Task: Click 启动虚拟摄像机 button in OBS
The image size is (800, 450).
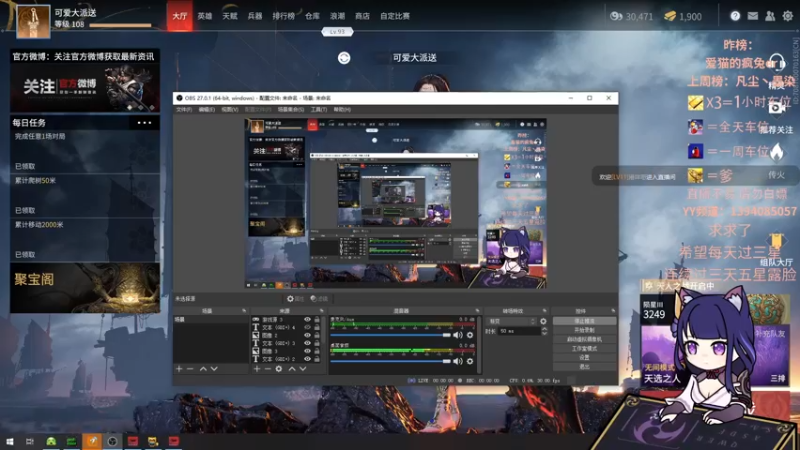Action: pos(584,339)
